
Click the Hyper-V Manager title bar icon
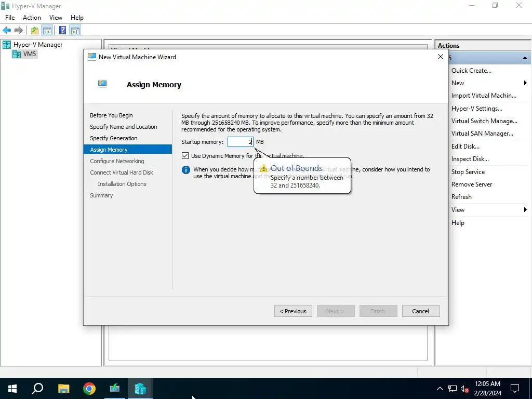5,6
